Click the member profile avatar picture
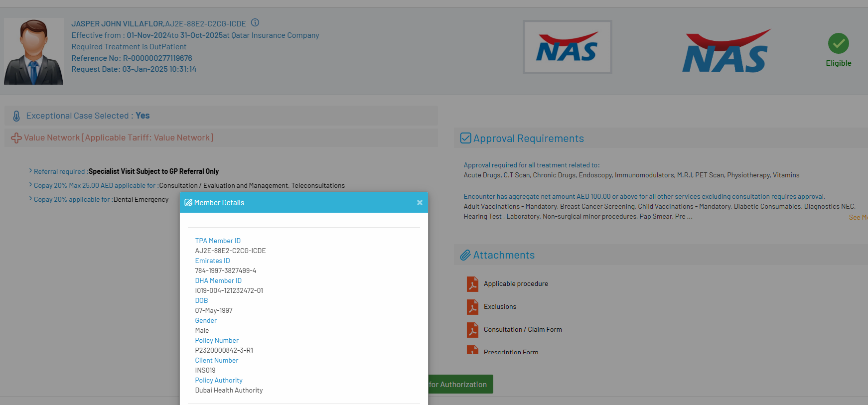The image size is (868, 405). (x=34, y=51)
